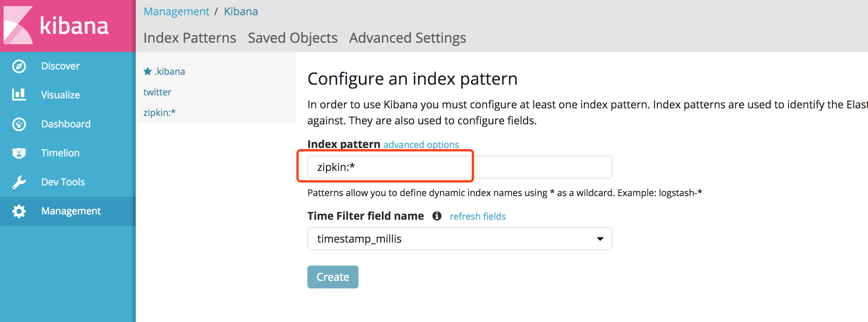Click the bold 'Index pattern' label
The width and height of the screenshot is (868, 322).
click(344, 144)
